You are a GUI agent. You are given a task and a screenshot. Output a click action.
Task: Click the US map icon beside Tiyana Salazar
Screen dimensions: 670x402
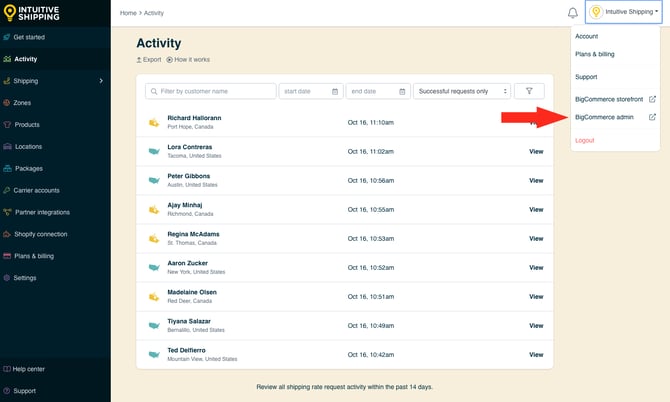tap(154, 326)
